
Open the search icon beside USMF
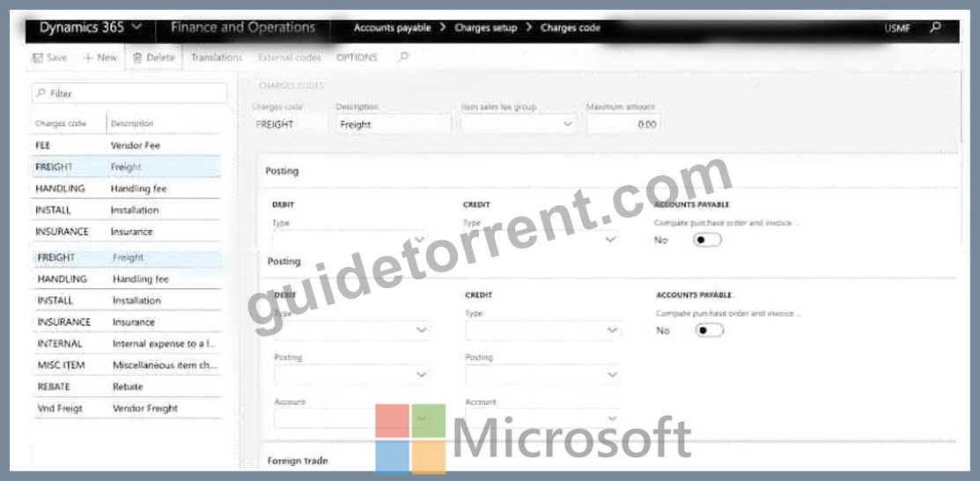coord(935,27)
